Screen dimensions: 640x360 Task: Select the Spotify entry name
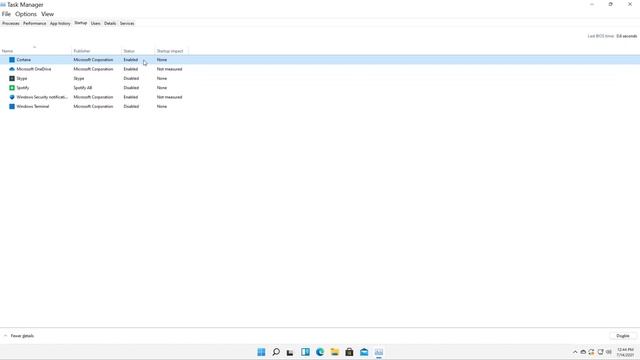(x=23, y=88)
